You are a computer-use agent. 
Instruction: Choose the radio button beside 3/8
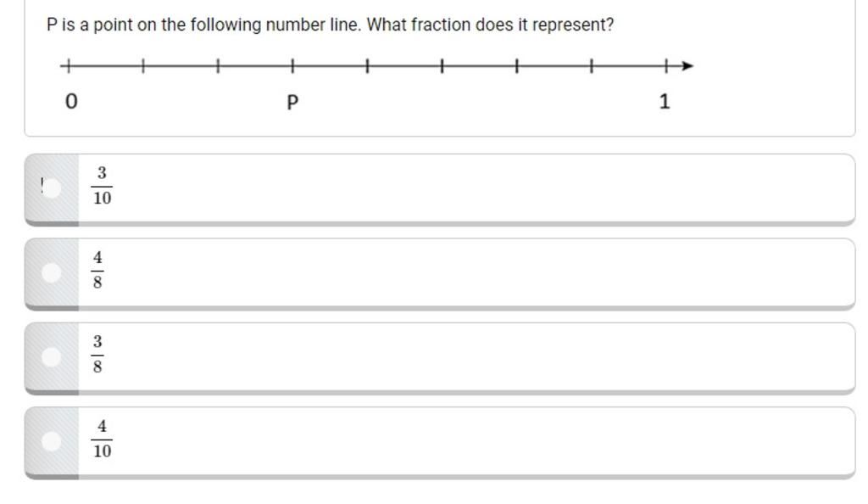click(52, 356)
